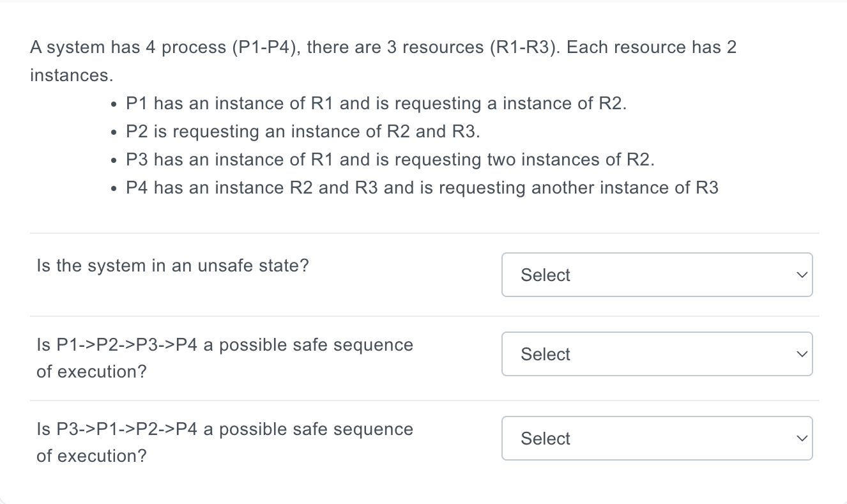Click the Select placeholder in the topmost dropdown

(546, 275)
